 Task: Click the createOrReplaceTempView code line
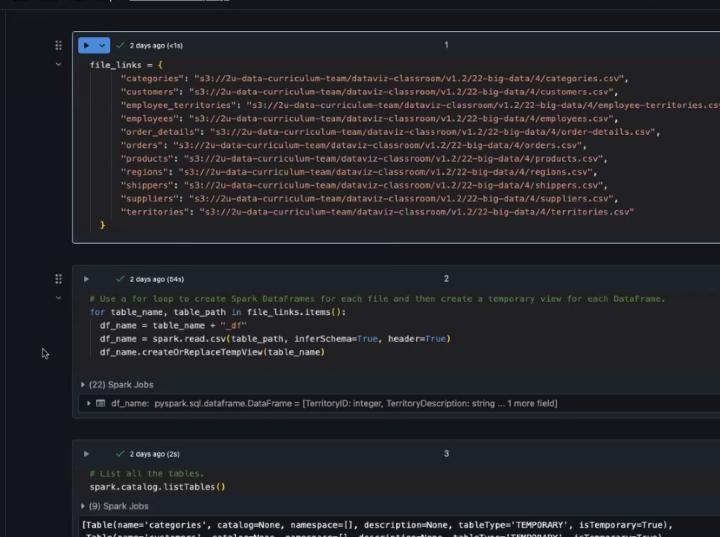[x=212, y=352]
